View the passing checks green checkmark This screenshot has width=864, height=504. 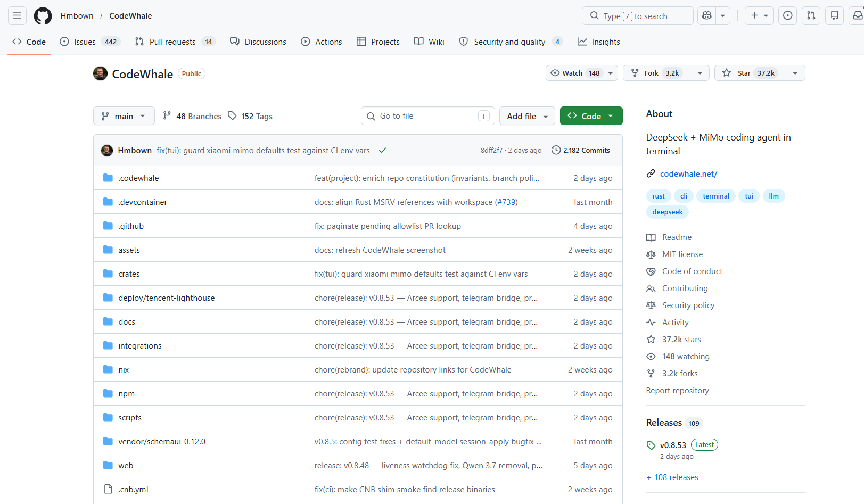click(382, 151)
